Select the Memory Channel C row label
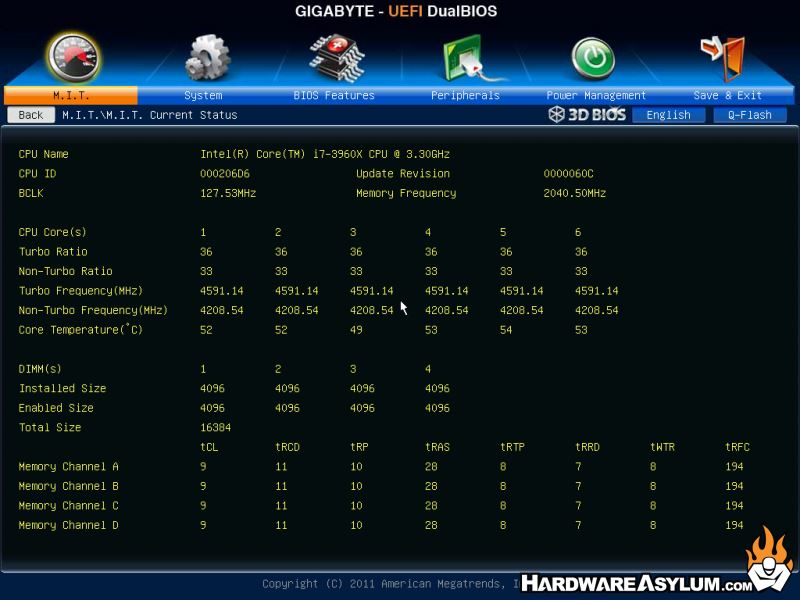 pyautogui.click(x=68, y=506)
